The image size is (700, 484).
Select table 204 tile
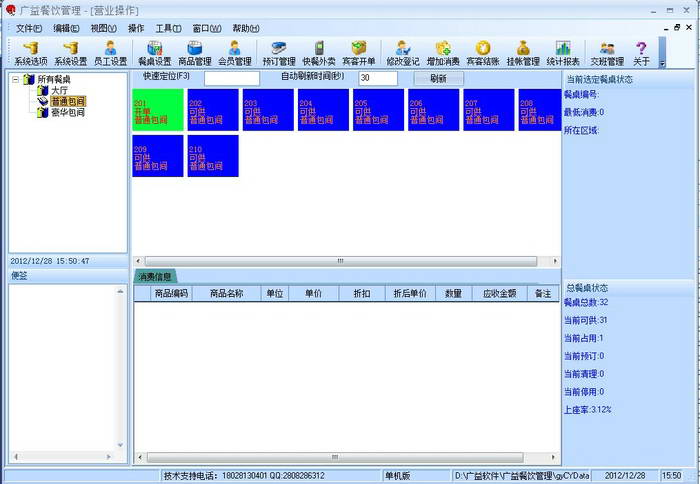(x=323, y=110)
